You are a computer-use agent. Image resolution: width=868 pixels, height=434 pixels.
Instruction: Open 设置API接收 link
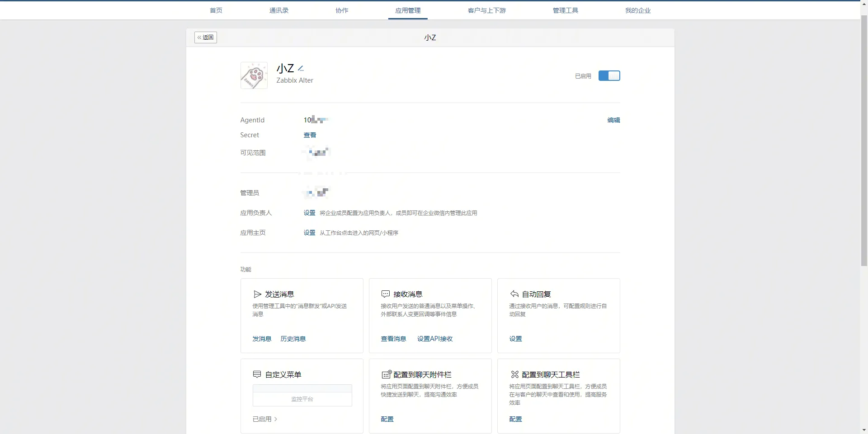tap(435, 339)
